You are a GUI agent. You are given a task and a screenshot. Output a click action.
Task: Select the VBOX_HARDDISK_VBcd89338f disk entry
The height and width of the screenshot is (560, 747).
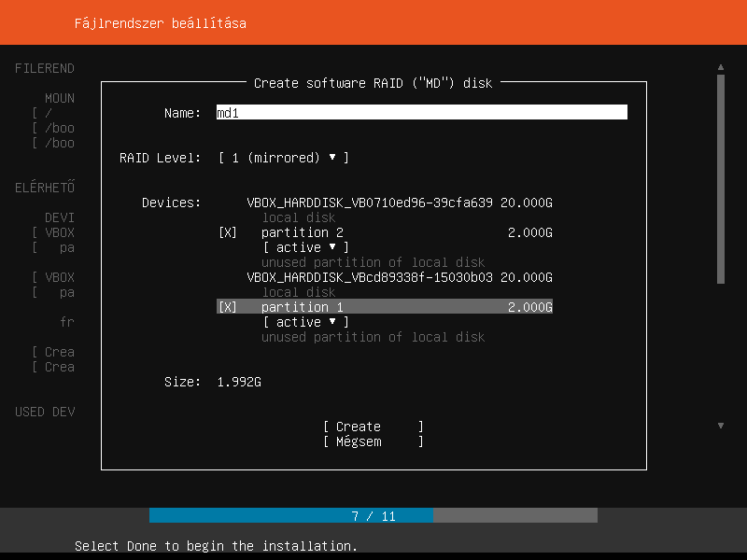pyautogui.click(x=370, y=277)
